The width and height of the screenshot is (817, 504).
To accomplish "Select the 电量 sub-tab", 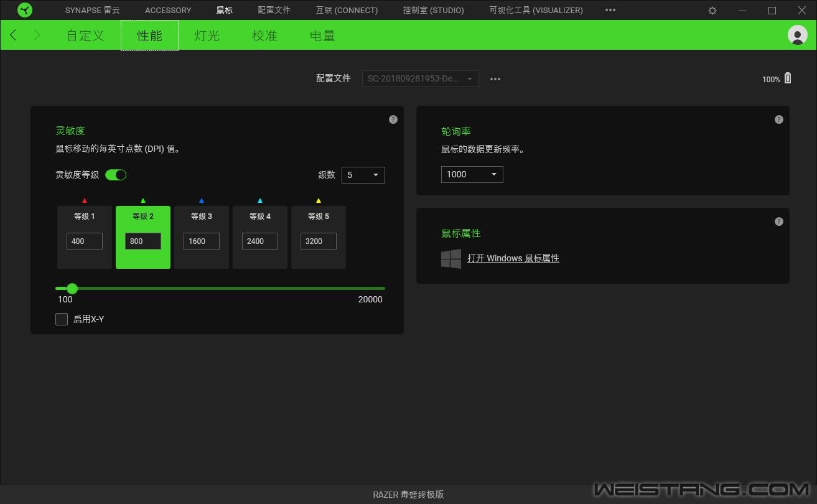I will point(322,35).
